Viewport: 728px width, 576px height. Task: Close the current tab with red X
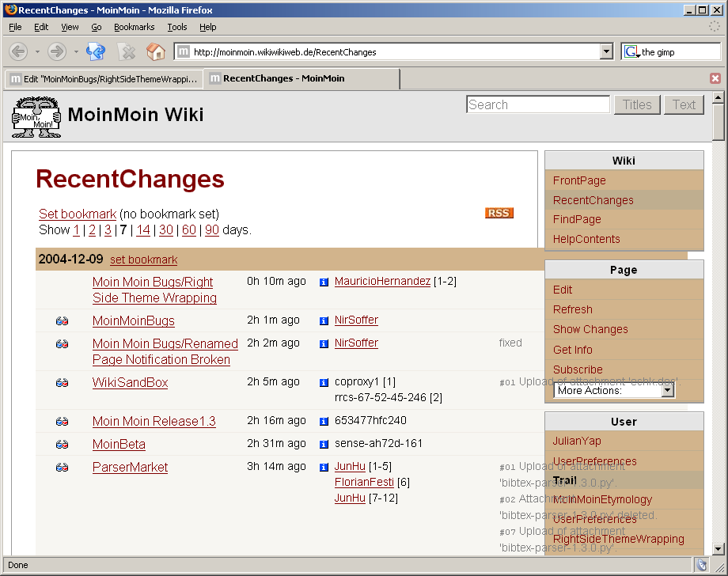[x=715, y=78]
